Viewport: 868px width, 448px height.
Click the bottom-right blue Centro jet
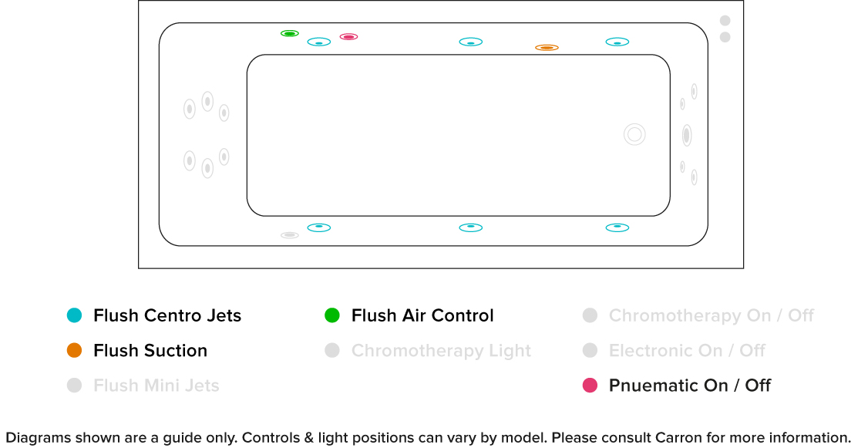click(x=617, y=227)
